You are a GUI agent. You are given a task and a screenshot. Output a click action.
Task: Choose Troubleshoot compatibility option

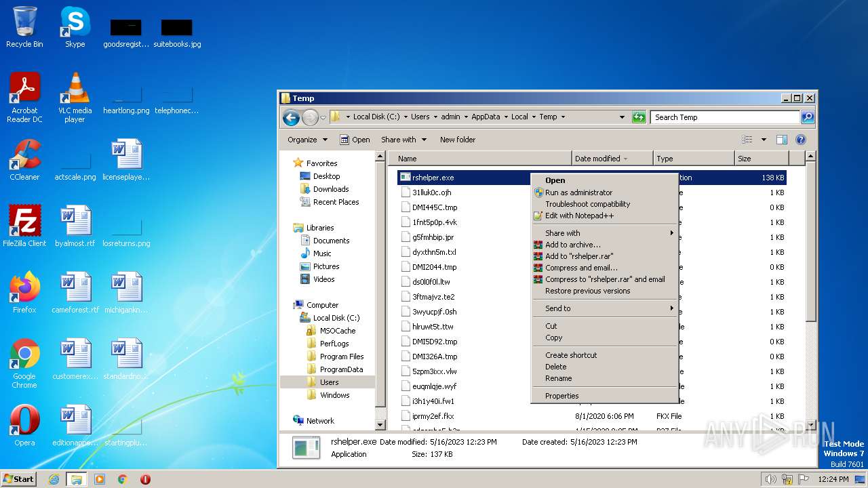(604, 204)
